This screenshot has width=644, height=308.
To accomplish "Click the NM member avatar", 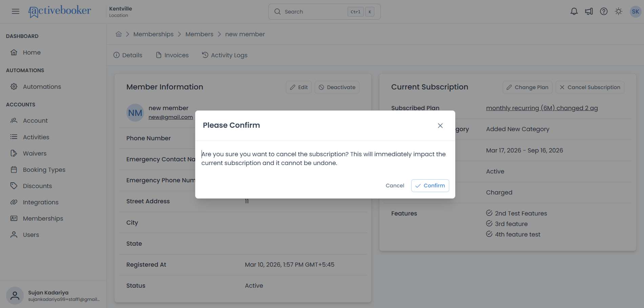I will click(135, 112).
